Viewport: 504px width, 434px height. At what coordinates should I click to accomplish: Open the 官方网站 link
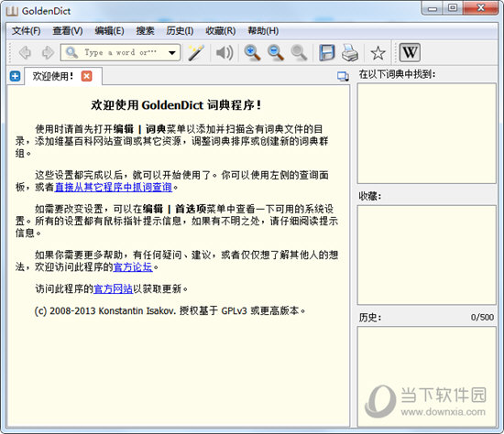(113, 288)
